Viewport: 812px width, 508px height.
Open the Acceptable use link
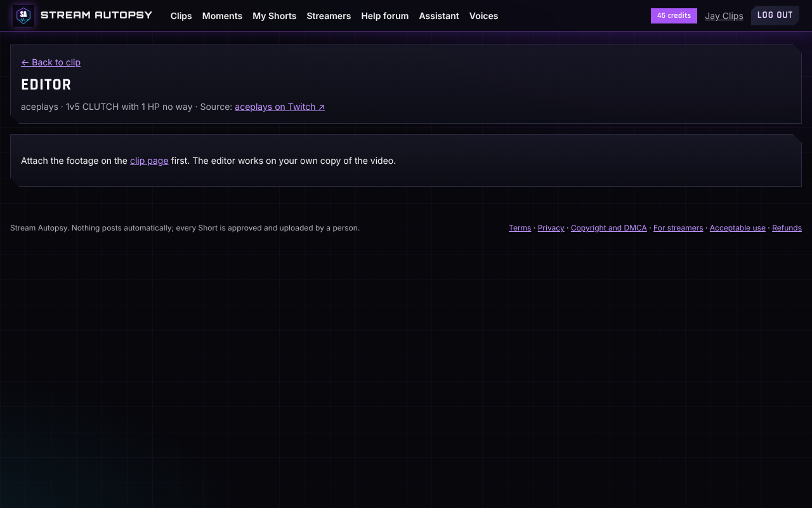tap(738, 228)
